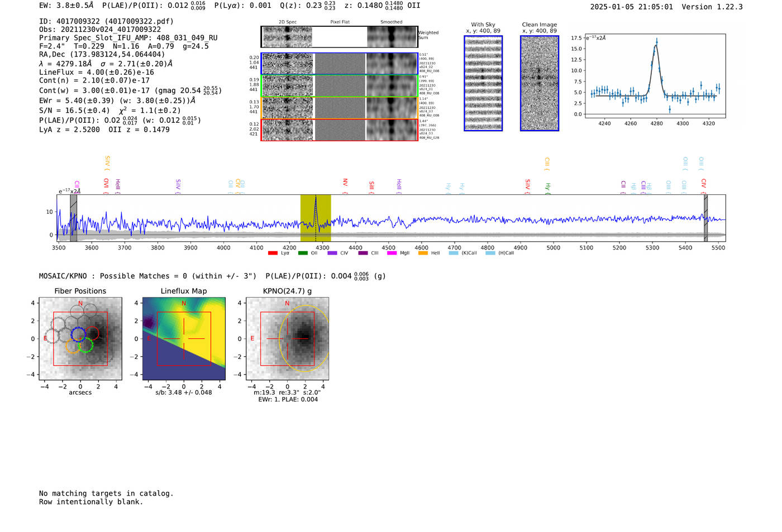Click the green OII legend swatch
The height and width of the screenshot is (532, 782).
point(303,253)
